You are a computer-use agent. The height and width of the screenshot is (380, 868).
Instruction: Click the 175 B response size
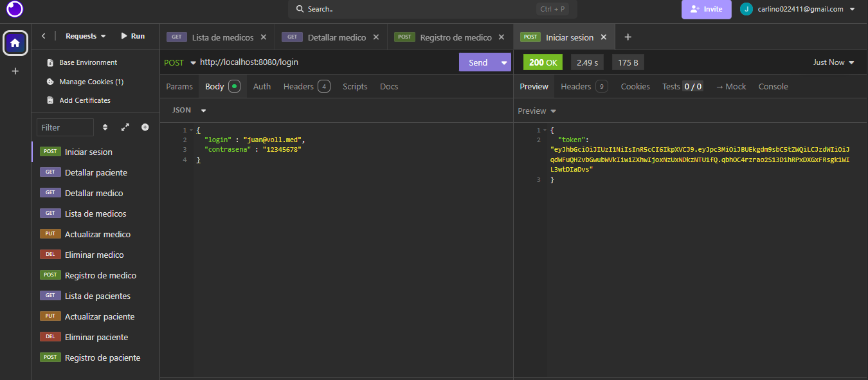(628, 62)
